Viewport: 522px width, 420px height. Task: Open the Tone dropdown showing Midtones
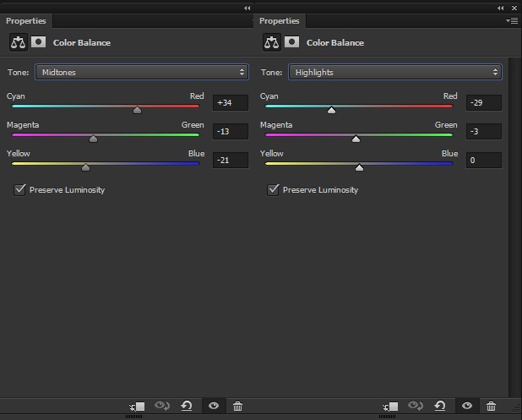[141, 73]
